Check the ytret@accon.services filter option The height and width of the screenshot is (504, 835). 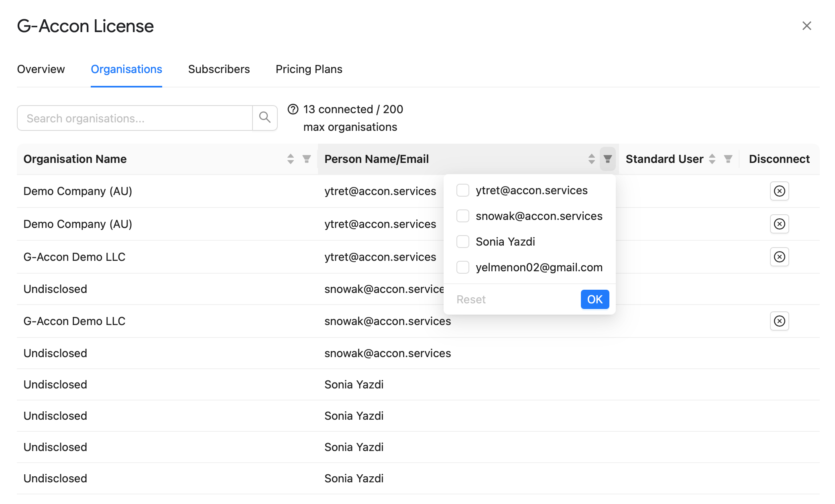click(x=463, y=190)
